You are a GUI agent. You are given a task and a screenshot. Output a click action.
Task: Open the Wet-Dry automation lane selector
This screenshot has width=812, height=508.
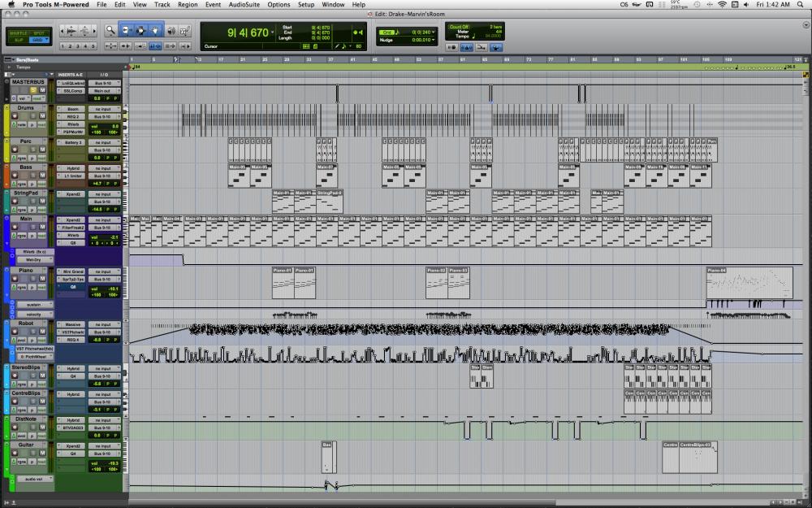[32, 260]
